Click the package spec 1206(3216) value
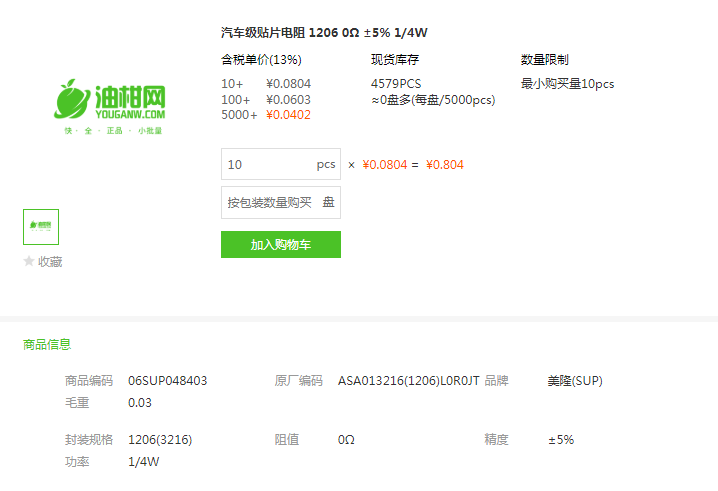 coord(160,440)
